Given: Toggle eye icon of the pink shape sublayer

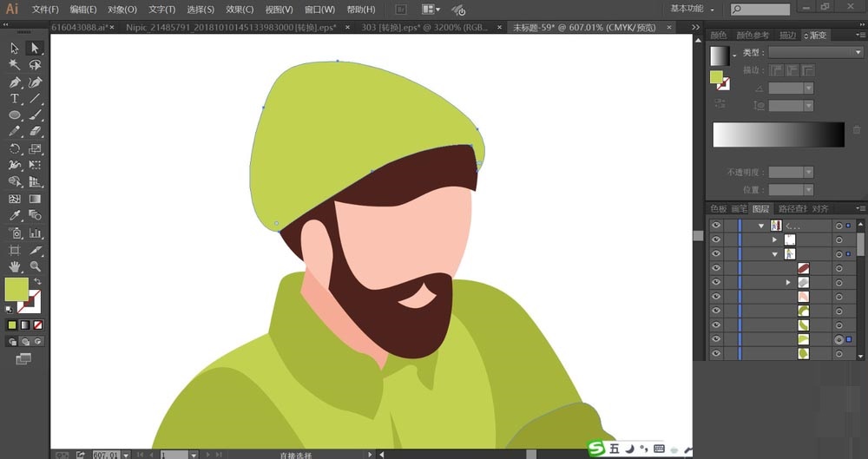Looking at the screenshot, I should point(716,297).
